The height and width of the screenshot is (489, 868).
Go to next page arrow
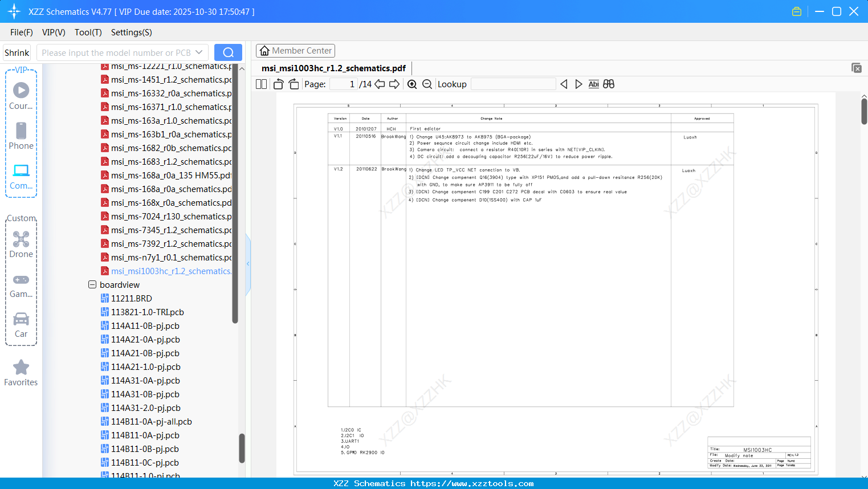click(394, 84)
